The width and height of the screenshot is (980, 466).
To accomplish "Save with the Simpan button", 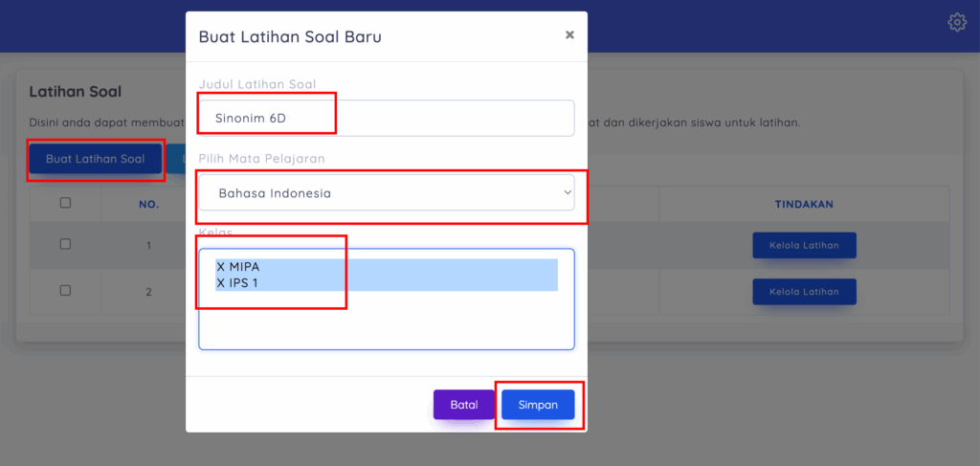I will (x=538, y=405).
